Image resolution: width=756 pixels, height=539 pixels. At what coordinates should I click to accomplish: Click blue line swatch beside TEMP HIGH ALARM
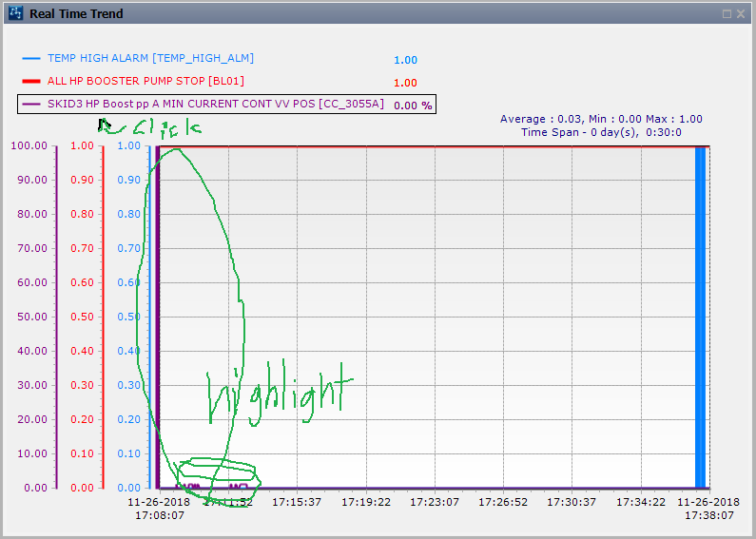click(x=31, y=59)
